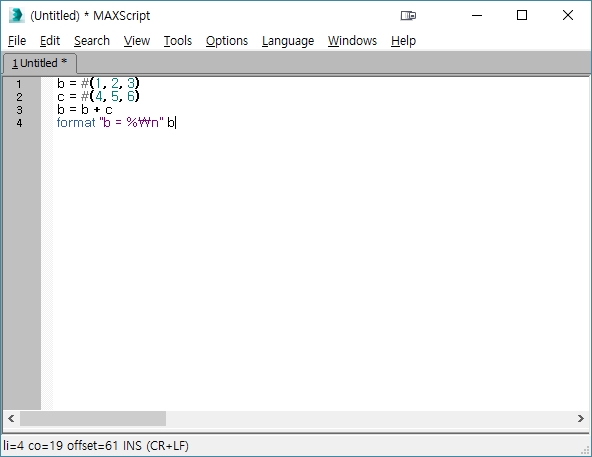Screen dimensions: 592x457
Task: Click the string "b = %\n" on line 4
Action: pyautogui.click(x=131, y=122)
